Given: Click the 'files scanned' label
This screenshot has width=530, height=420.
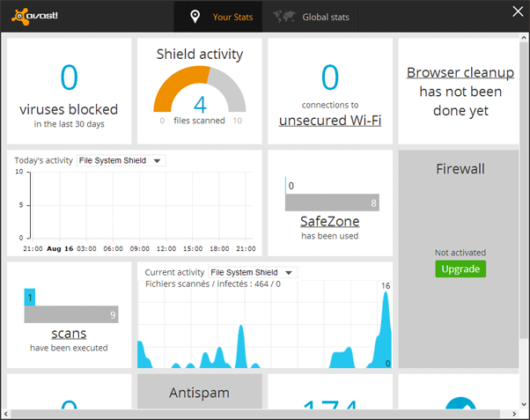Looking at the screenshot, I should (200, 121).
